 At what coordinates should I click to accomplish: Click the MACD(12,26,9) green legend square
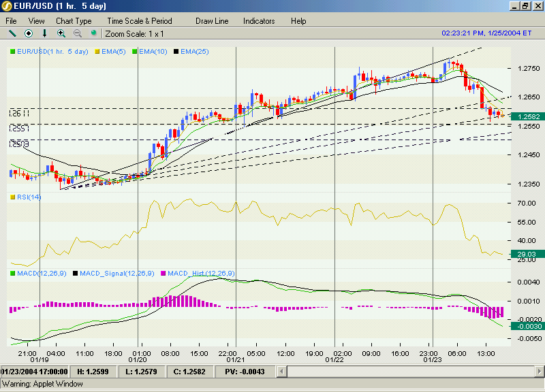(x=13, y=274)
